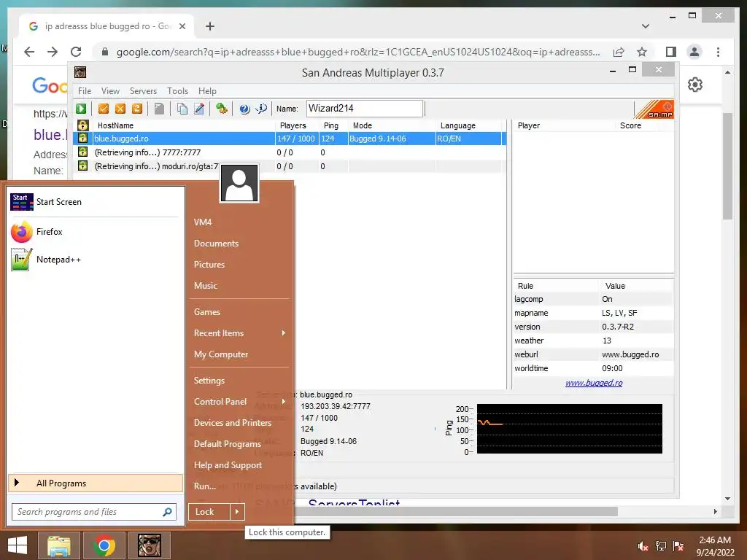
Task: Click the SA:MP logo at toolbar right
Action: pos(654,109)
